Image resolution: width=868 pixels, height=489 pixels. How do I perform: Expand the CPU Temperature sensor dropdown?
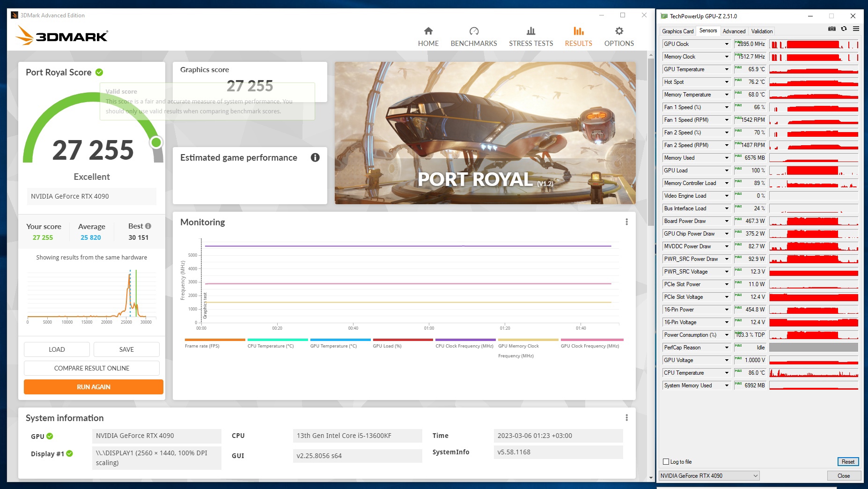coord(727,373)
